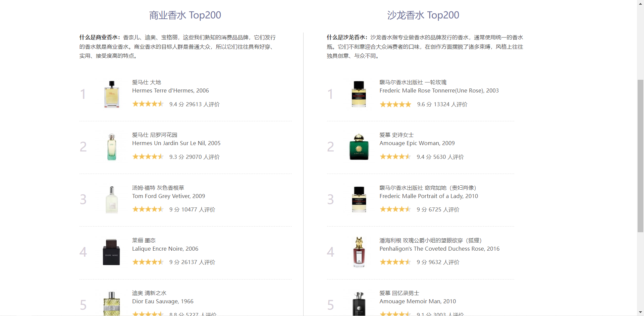The width and height of the screenshot is (644, 316).
Task: Click the 9.4 分 5630 人评价 score
Action: point(440,157)
